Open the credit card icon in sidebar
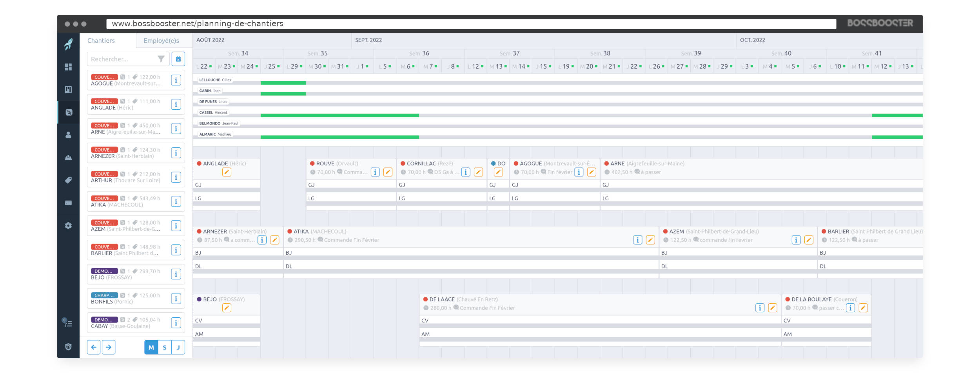Image resolution: width=980 pixels, height=373 pixels. (68, 203)
